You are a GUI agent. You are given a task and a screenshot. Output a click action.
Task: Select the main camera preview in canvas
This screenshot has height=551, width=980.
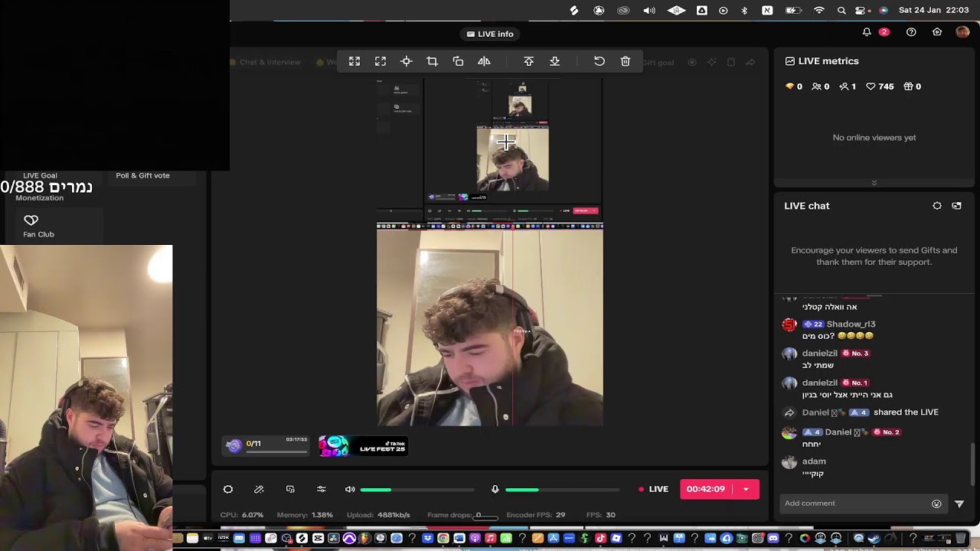[x=490, y=327]
